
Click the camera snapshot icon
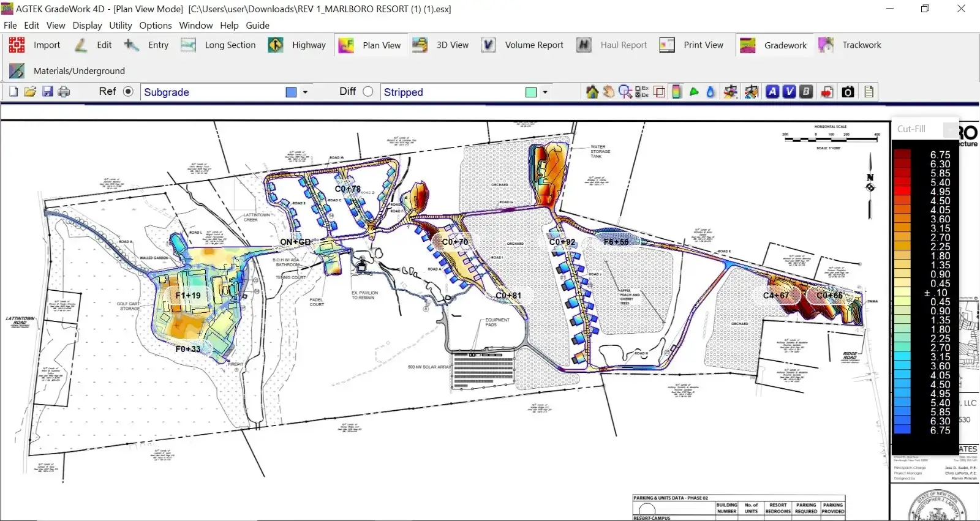tap(848, 92)
